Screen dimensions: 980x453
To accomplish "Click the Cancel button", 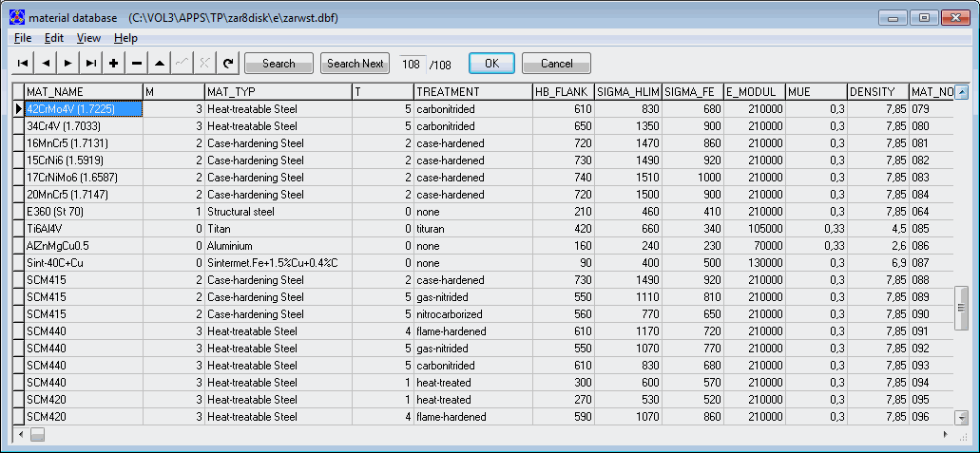I will click(x=556, y=64).
